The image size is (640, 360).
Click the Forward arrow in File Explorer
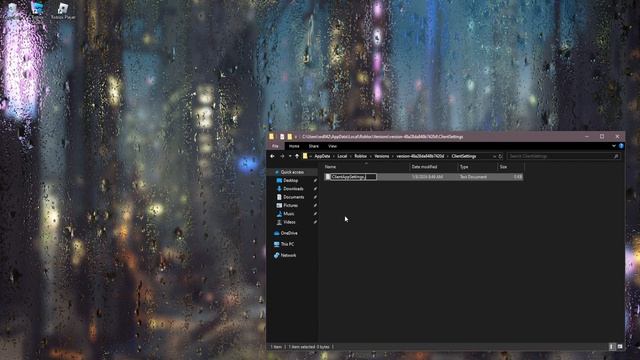coord(282,156)
